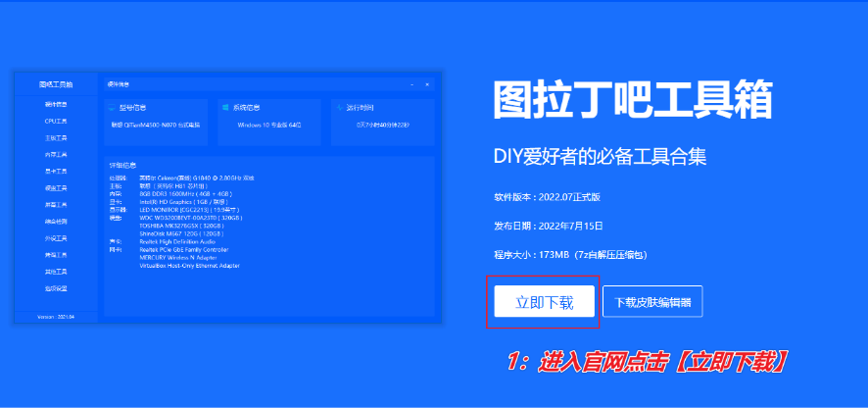The width and height of the screenshot is (868, 408).
Task: Select CPU工具 in the preview sidebar
Action: click(x=56, y=121)
